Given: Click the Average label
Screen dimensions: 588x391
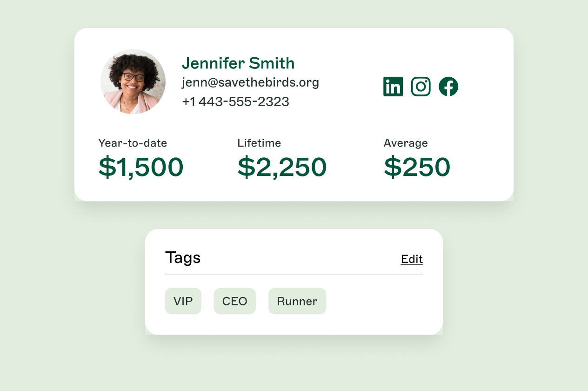Looking at the screenshot, I should (x=406, y=143).
